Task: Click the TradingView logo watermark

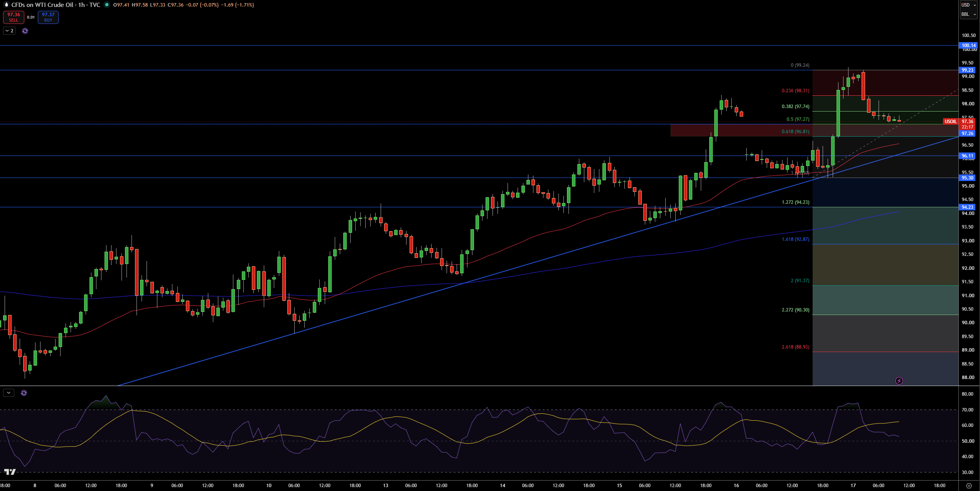Action: pos(10,472)
